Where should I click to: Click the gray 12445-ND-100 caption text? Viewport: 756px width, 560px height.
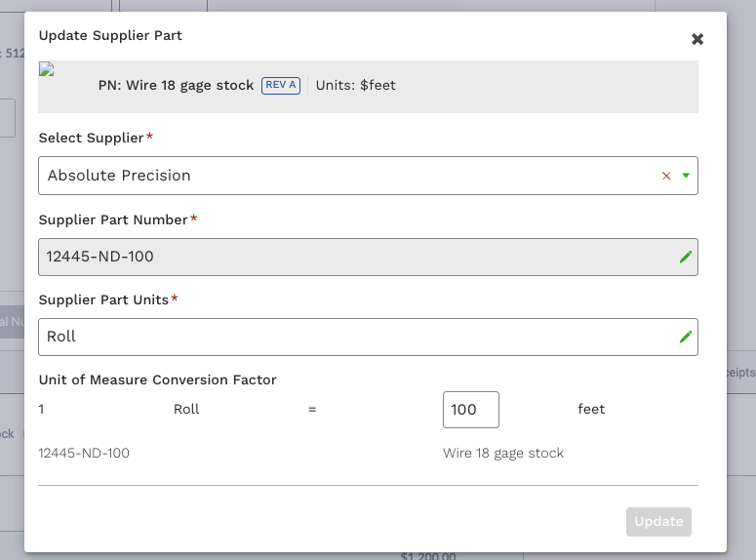click(x=84, y=453)
